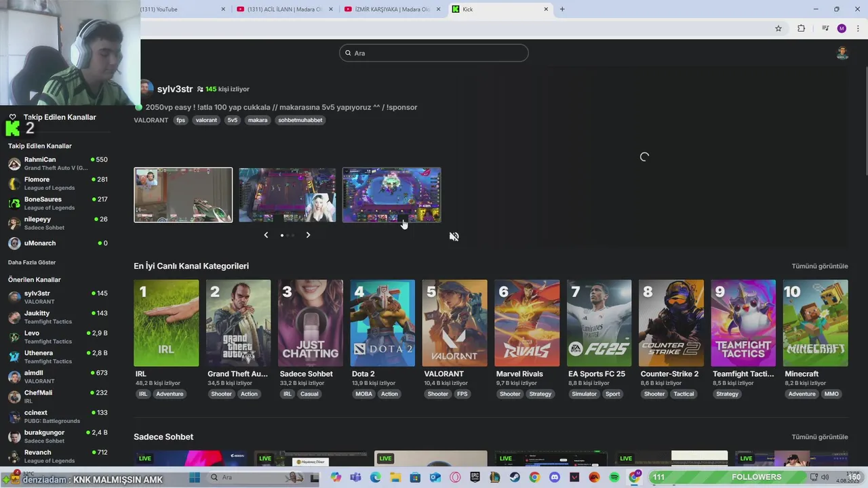Open the IRL category card
The width and height of the screenshot is (868, 488).
tap(166, 323)
